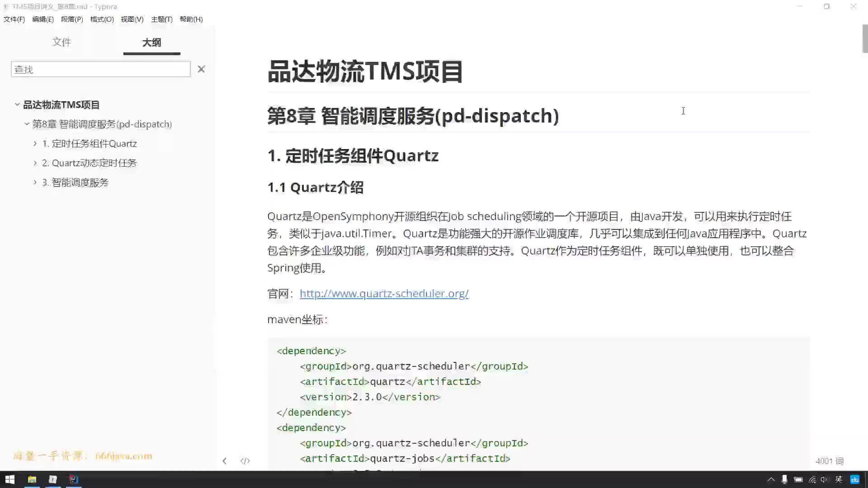
Task: Switch input language via the 英 indicator
Action: (x=839, y=480)
